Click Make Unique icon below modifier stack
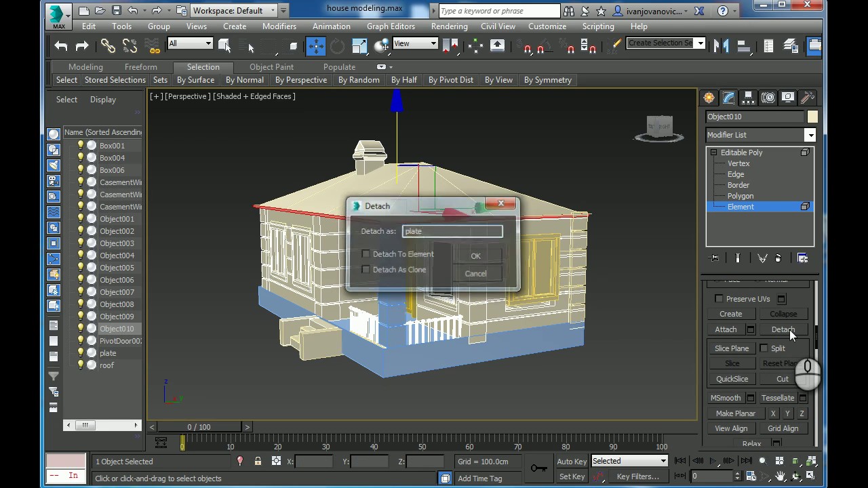 (x=762, y=258)
